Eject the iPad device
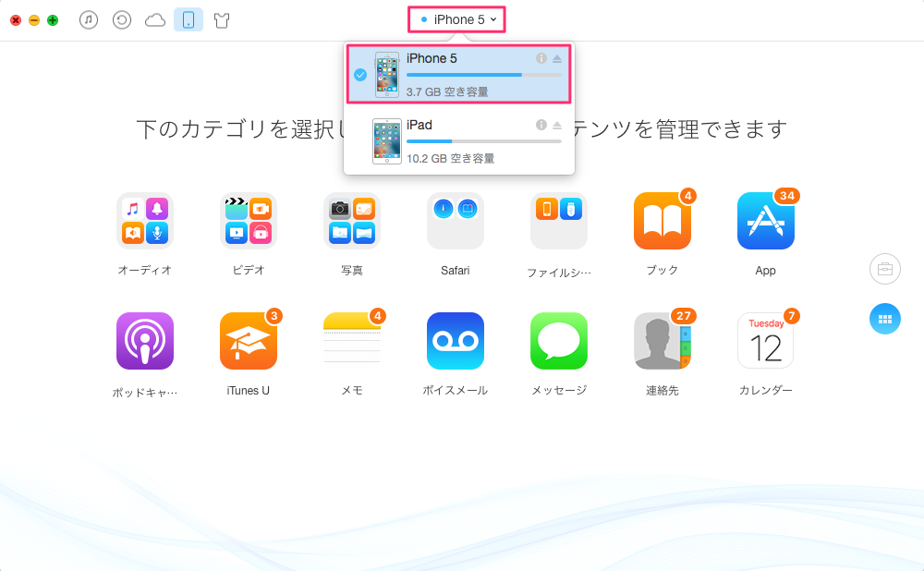This screenshot has height=571, width=924. click(557, 125)
